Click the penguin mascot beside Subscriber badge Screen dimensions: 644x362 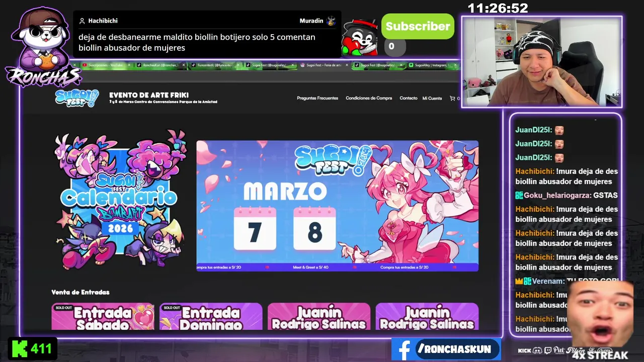(360, 38)
